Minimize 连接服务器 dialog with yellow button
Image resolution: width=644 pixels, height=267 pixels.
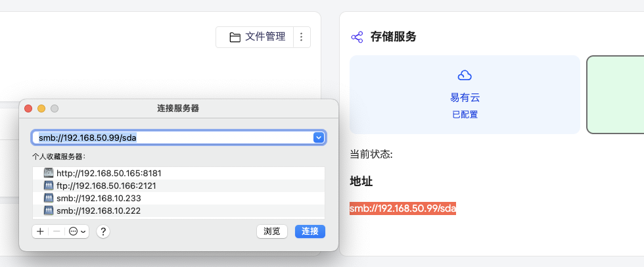coord(41,109)
